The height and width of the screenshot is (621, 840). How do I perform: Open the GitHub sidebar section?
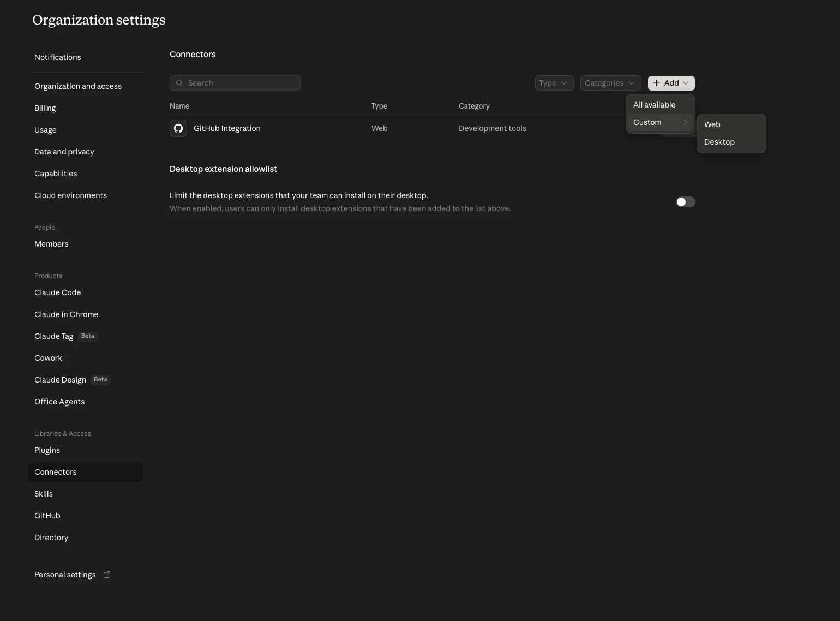click(x=86, y=516)
